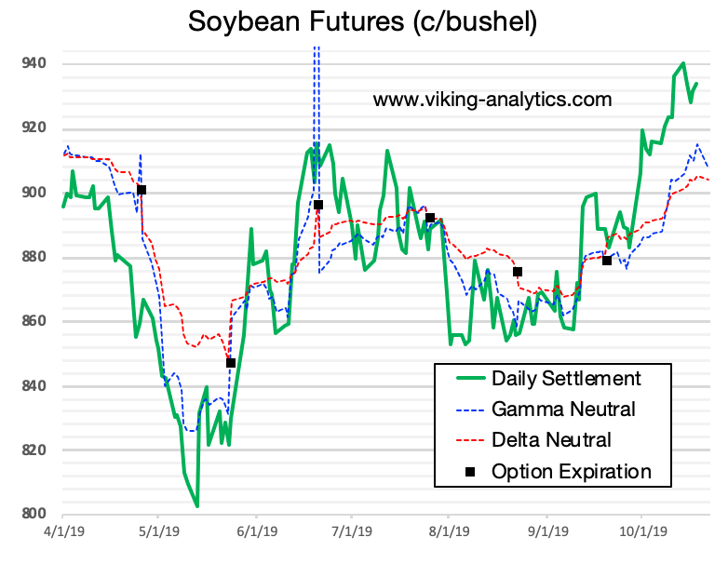
Task: Click the Daily Settlement legend label
Action: point(566,378)
